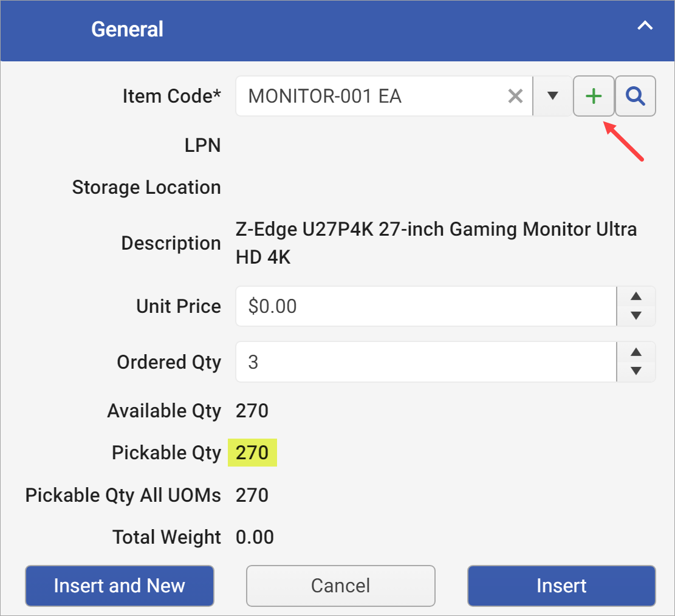The width and height of the screenshot is (675, 616).
Task: Decrement Ordered Qty with the down arrow
Action: point(636,372)
